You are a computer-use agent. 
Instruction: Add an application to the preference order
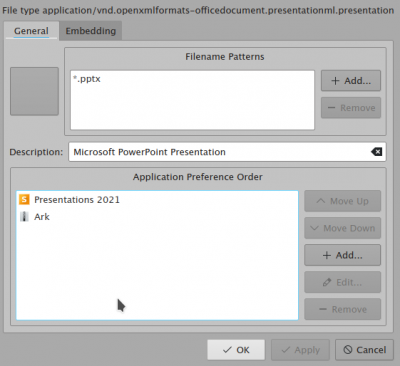[342, 255]
